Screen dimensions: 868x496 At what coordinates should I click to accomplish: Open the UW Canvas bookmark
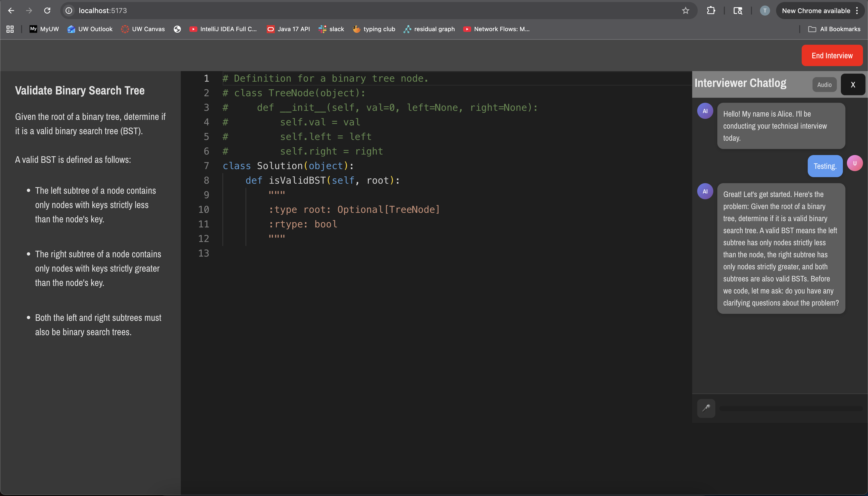[x=143, y=29]
